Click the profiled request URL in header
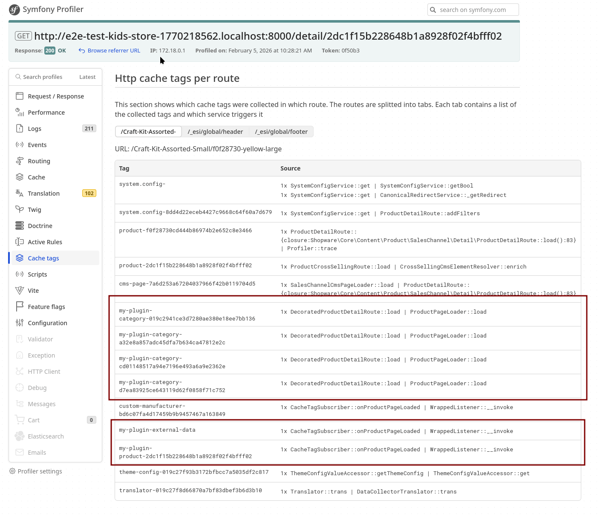The height and width of the screenshot is (516, 600). [268, 36]
